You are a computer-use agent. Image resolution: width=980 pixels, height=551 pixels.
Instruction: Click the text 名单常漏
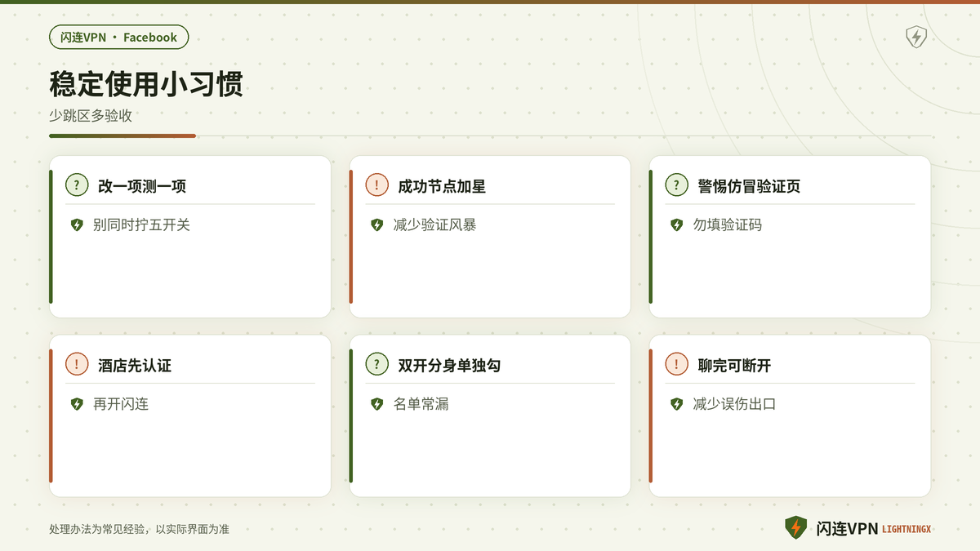(x=421, y=404)
